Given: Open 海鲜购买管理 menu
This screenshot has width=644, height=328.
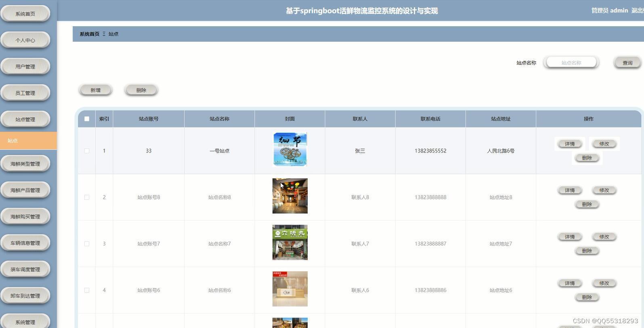Looking at the screenshot, I should pyautogui.click(x=25, y=217).
